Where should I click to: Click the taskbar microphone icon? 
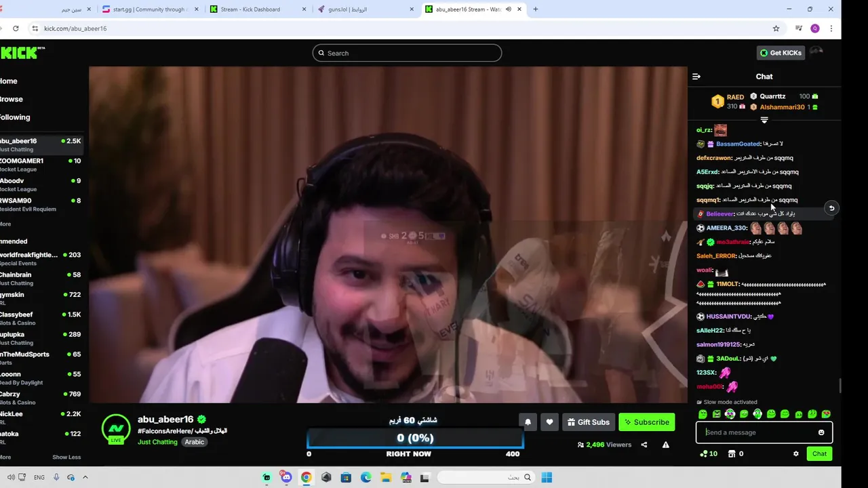[56, 477]
